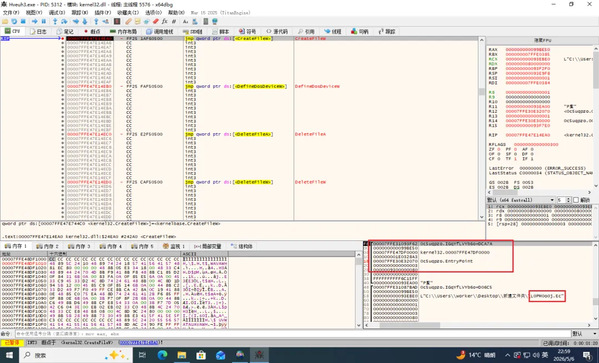Click the Run to user code icon
This screenshot has width=599, height=363.
pos(105,21)
